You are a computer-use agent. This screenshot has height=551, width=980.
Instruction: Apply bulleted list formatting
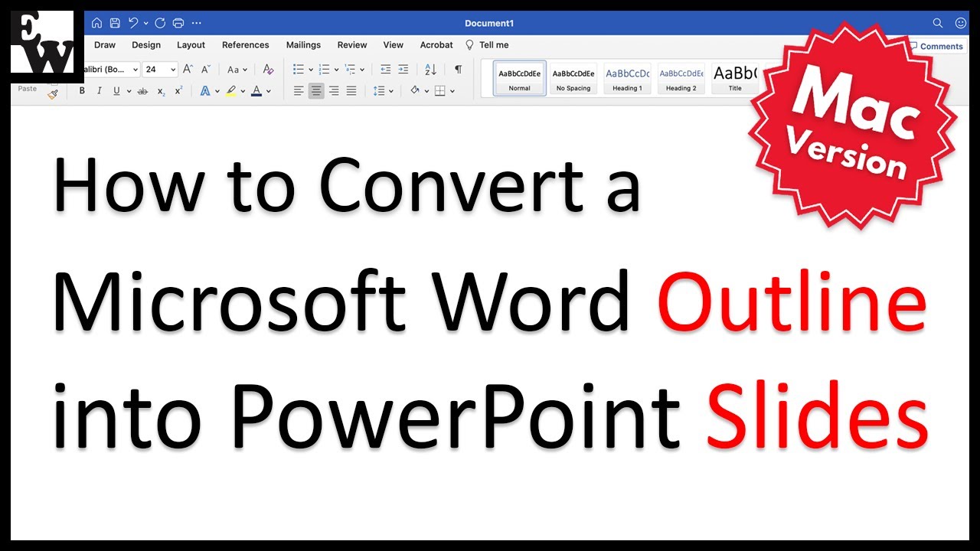[299, 70]
